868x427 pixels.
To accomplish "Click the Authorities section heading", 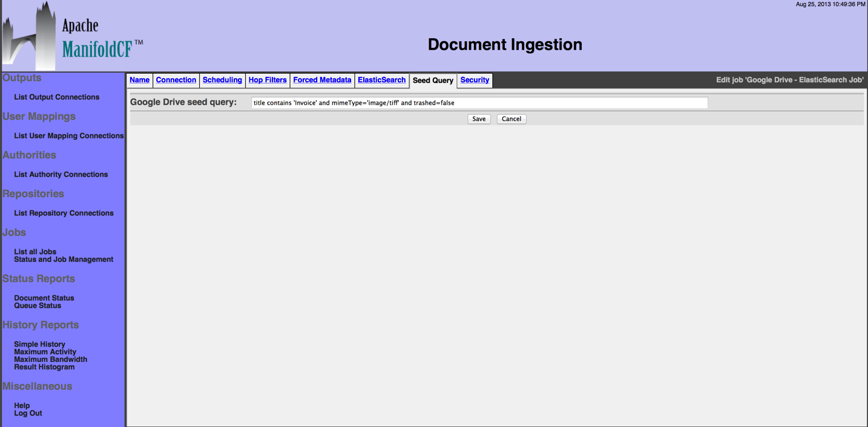I will [x=29, y=155].
